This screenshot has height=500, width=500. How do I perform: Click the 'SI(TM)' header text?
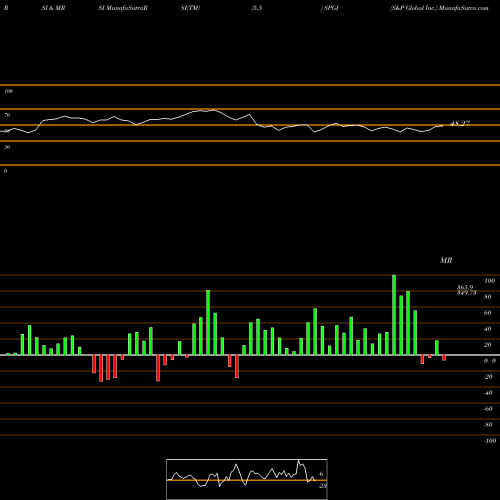click(190, 8)
